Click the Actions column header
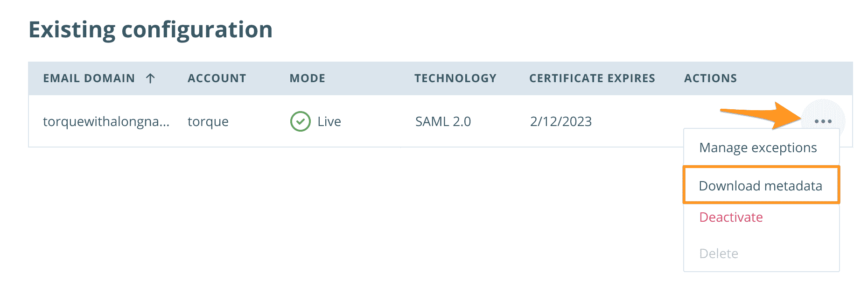 [x=710, y=78]
